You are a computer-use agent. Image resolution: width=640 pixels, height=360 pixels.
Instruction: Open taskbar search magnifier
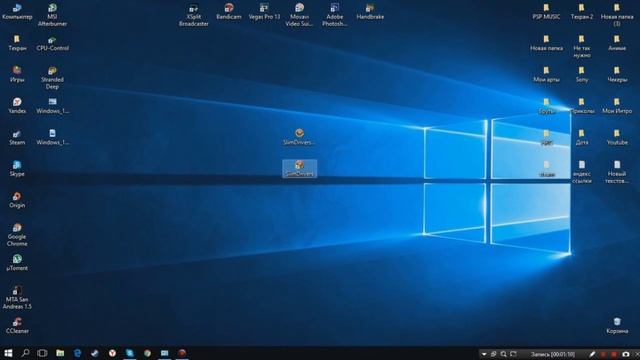point(25,353)
